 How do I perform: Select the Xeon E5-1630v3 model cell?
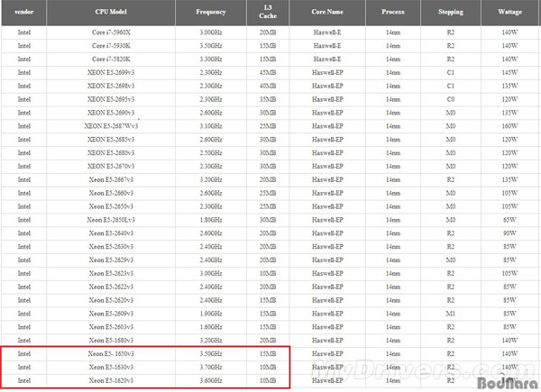pyautogui.click(x=111, y=368)
